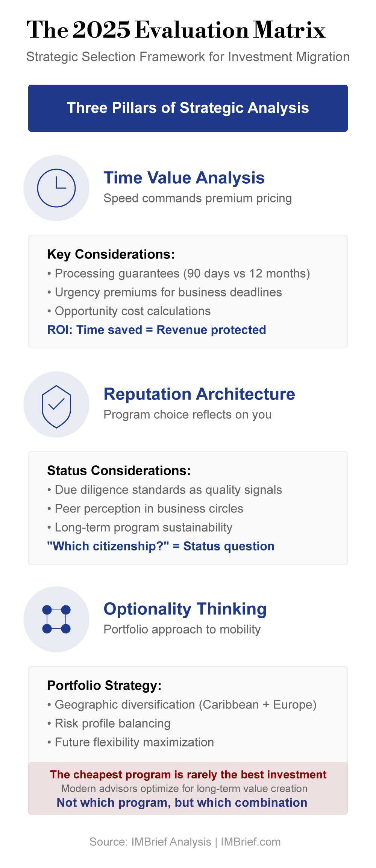
Task: Click the Processing guarantees bullet point
Action: [x=179, y=274]
